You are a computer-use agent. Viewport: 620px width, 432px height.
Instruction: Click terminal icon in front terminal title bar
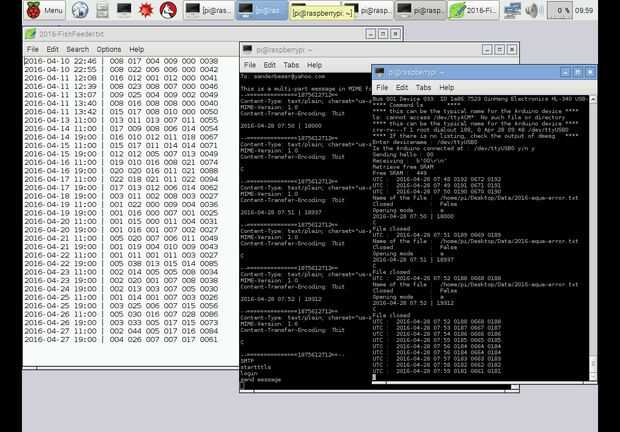[380, 72]
